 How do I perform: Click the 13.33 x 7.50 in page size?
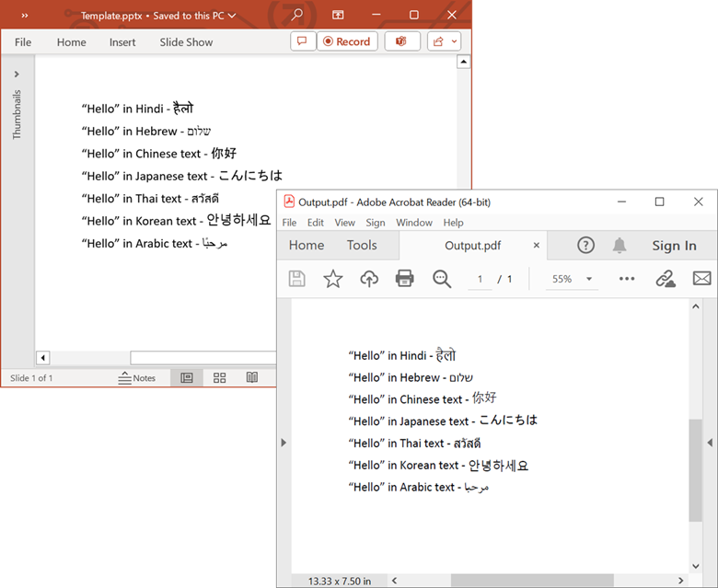(340, 582)
